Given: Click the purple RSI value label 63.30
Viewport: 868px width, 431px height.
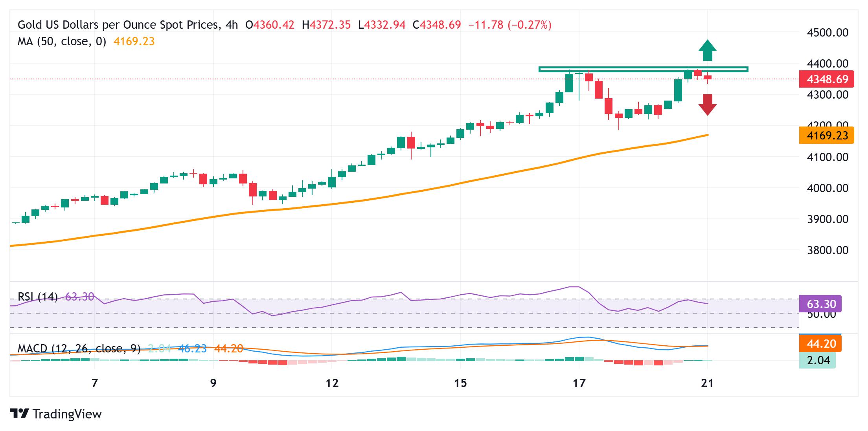Looking at the screenshot, I should pos(820,304).
